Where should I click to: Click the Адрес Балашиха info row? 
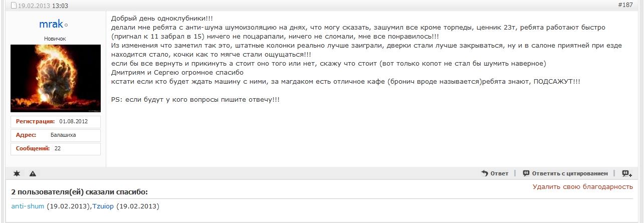[56, 135]
